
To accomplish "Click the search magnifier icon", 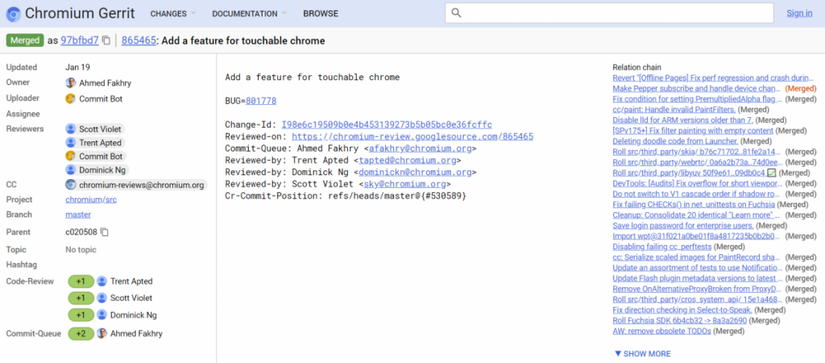I will coord(456,13).
